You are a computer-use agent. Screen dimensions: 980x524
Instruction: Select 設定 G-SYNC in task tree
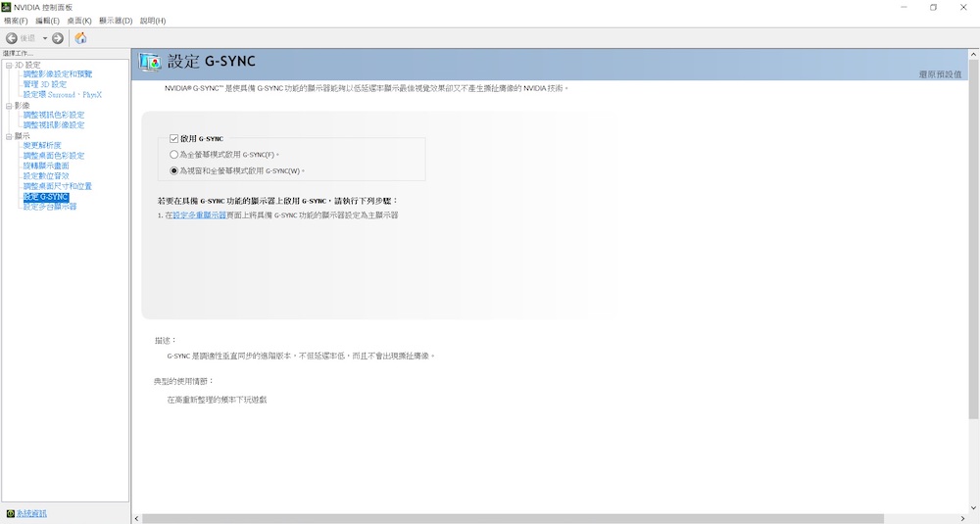click(x=46, y=197)
